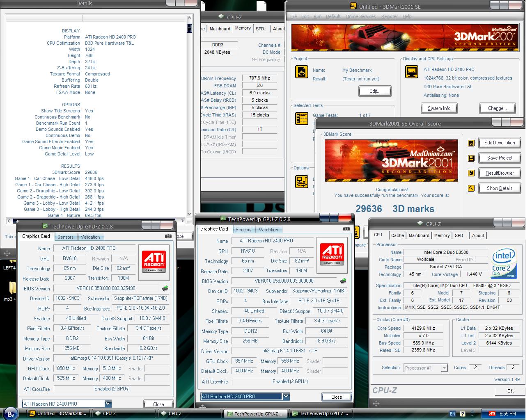
Task: Click the magnifier icon beside Show Details
Action: click(471, 188)
